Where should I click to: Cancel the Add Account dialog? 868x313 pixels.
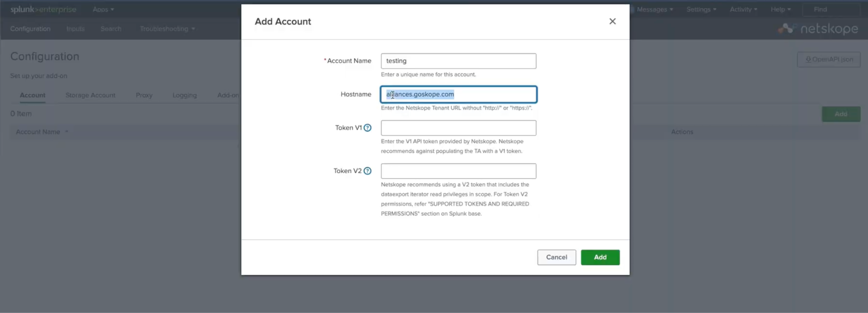pyautogui.click(x=556, y=258)
